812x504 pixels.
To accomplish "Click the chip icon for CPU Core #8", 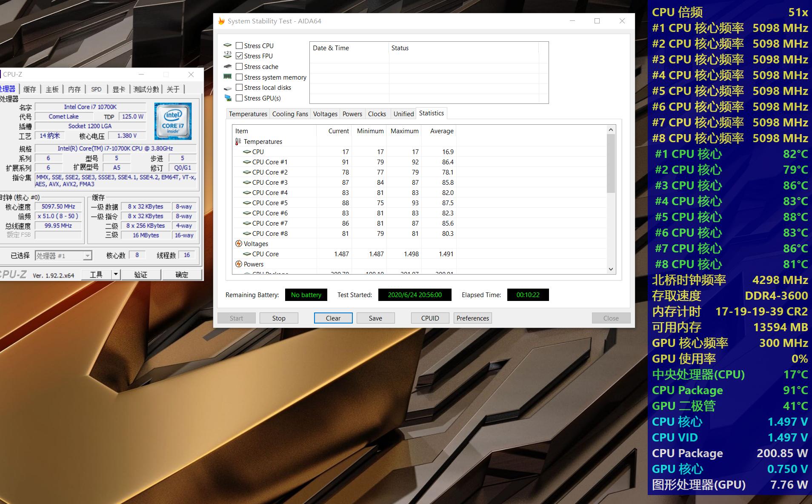I will 247,233.
